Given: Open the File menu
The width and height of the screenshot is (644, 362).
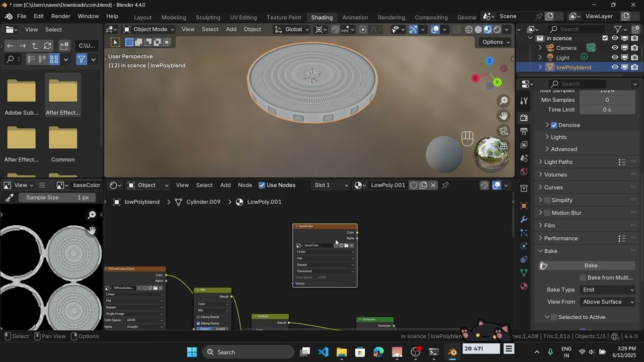Looking at the screenshot, I should (22, 16).
